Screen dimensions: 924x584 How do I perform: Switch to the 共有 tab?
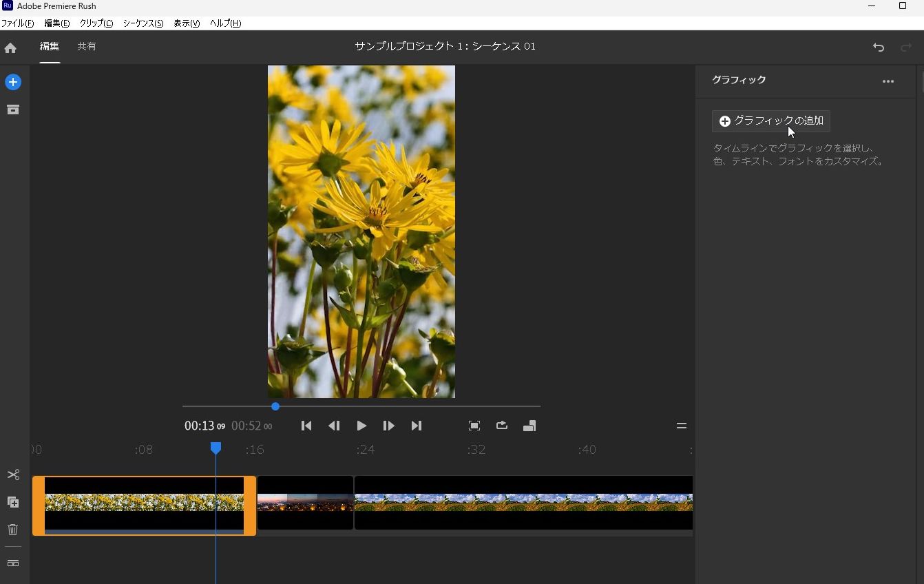click(x=87, y=47)
